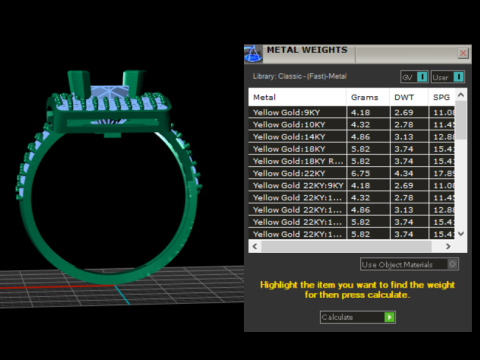Viewport: 480px width, 360px height.
Task: Toggle the GV library switch
Action: coord(414,77)
